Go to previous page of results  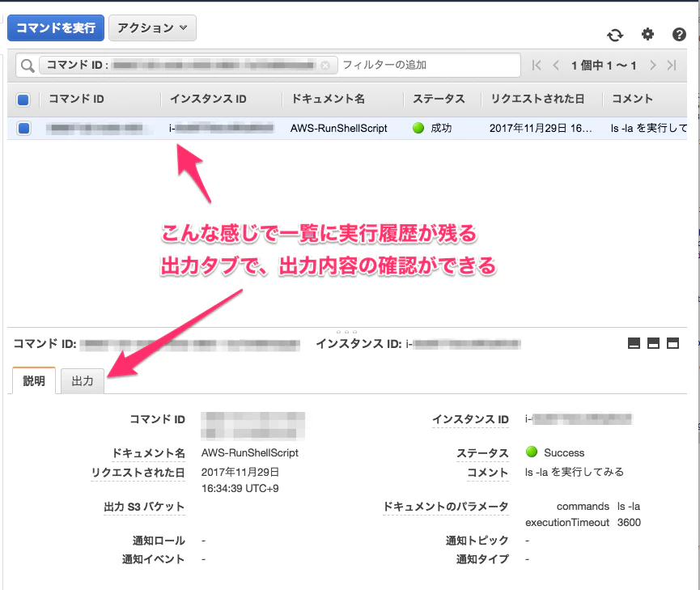tap(556, 66)
